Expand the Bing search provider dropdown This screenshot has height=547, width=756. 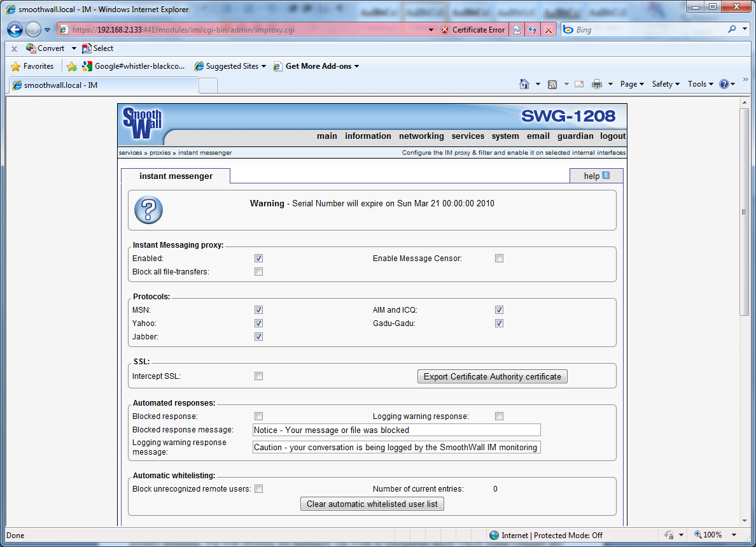(x=745, y=29)
